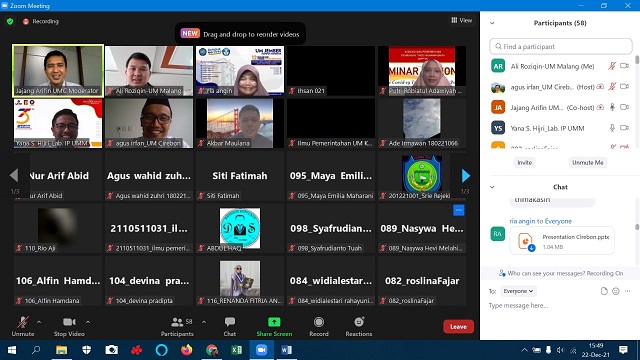Unmute the microphone in the Zoom toolbar
The width and height of the screenshot is (640, 360).
[23, 326]
